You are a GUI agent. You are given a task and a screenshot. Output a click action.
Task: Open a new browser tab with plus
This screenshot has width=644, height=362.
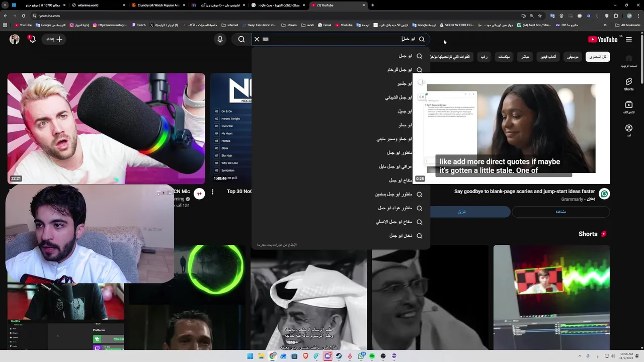coord(372,5)
